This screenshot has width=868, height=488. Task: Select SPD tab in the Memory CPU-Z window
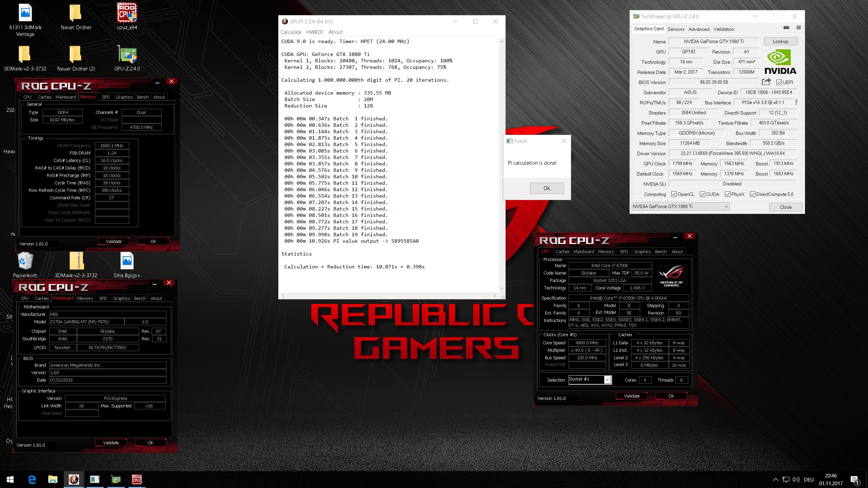[x=106, y=97]
